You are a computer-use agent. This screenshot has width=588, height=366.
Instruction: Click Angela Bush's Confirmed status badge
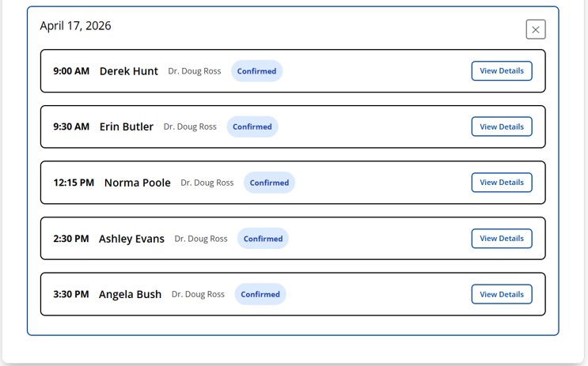pos(260,294)
